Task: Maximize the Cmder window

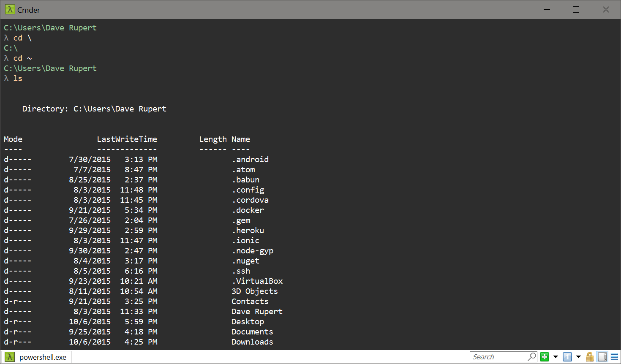Action: pyautogui.click(x=576, y=9)
